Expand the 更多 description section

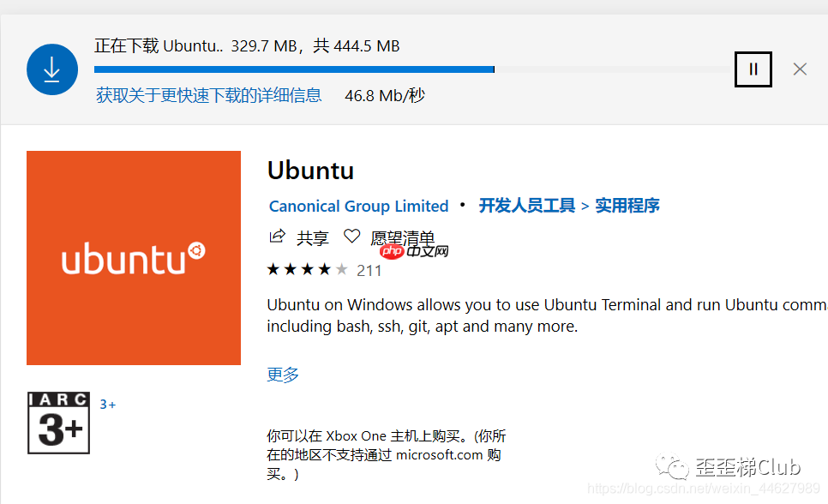pyautogui.click(x=282, y=375)
